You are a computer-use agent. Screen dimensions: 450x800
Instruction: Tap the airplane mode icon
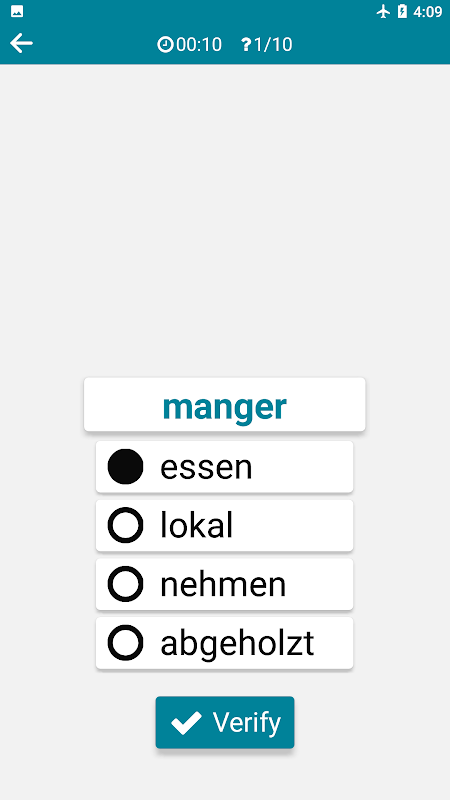coord(383,12)
